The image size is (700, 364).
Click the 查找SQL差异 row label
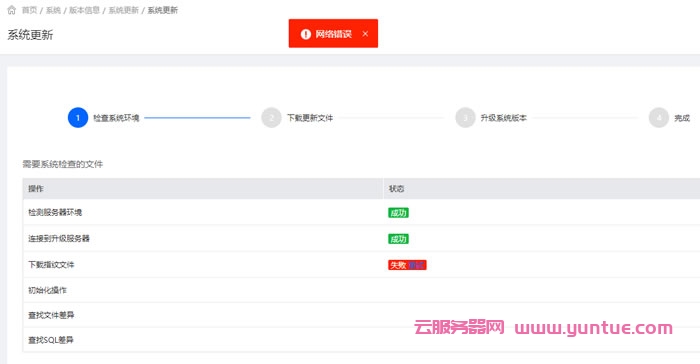coord(50,340)
